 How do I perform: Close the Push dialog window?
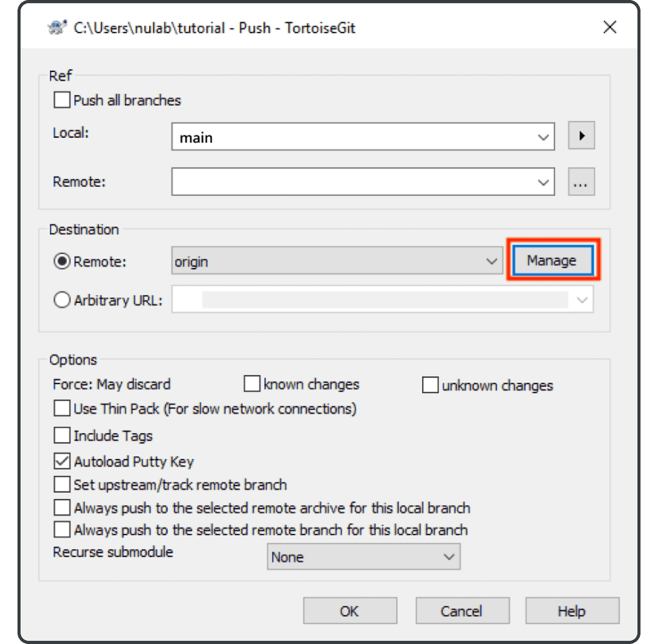pos(610,27)
